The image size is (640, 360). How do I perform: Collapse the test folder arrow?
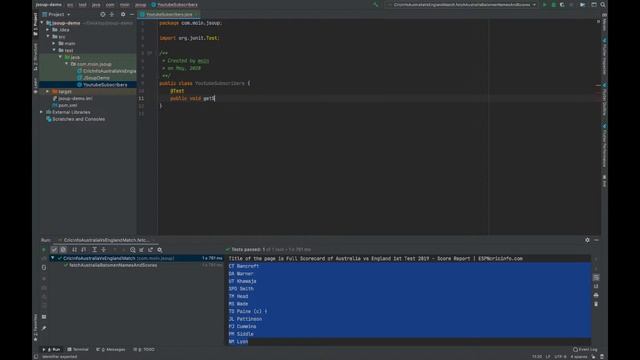tap(54, 50)
